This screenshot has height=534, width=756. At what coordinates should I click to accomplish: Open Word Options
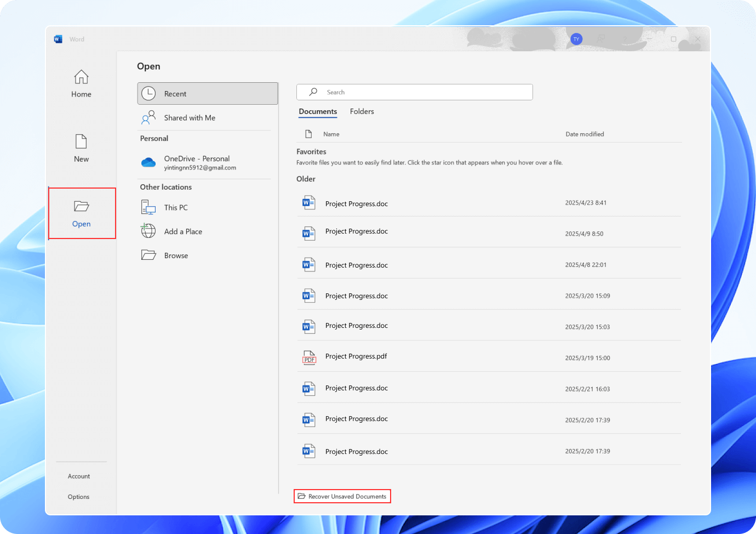click(x=78, y=497)
